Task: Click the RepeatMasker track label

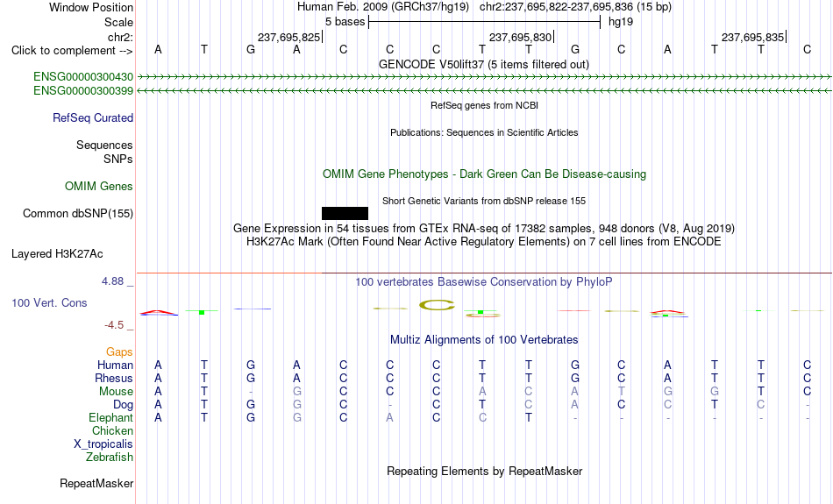Action: (x=96, y=483)
